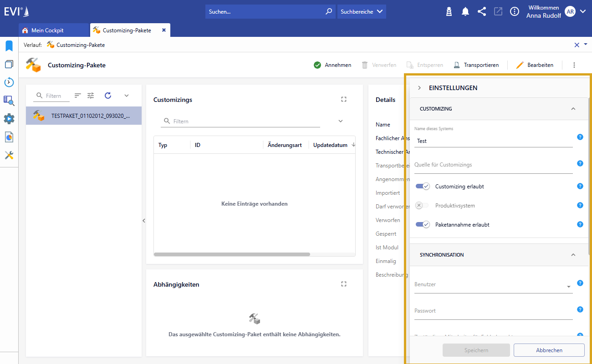This screenshot has height=364, width=592.
Task: Click Customizing-Pakete breadcrumb in Verlauf
Action: point(76,45)
